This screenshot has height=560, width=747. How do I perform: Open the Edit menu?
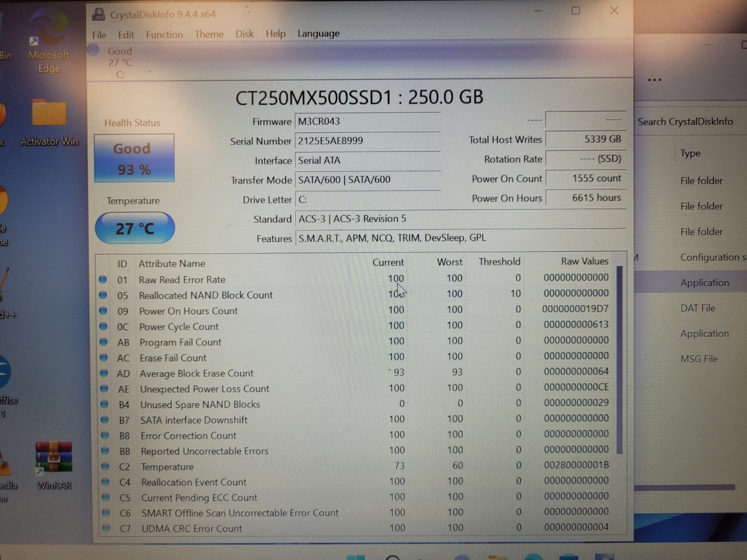pos(126,35)
